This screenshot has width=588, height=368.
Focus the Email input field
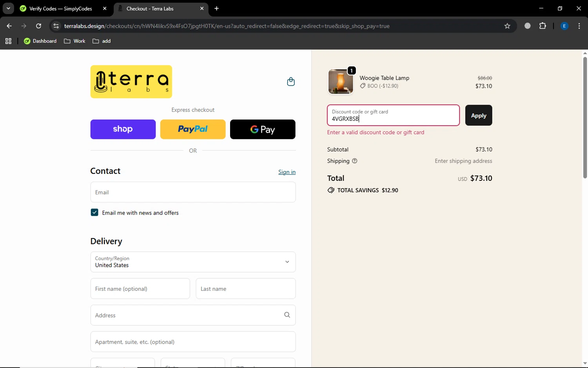coord(193,192)
